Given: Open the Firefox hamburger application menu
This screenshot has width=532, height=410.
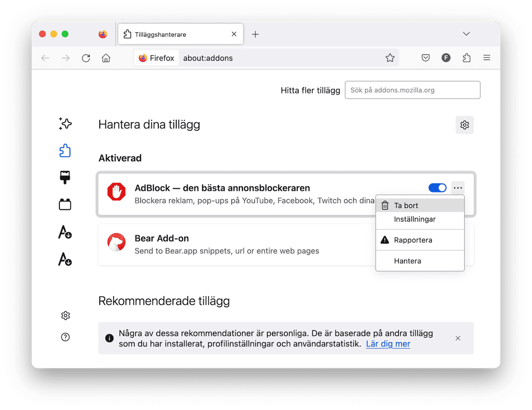Looking at the screenshot, I should [486, 58].
